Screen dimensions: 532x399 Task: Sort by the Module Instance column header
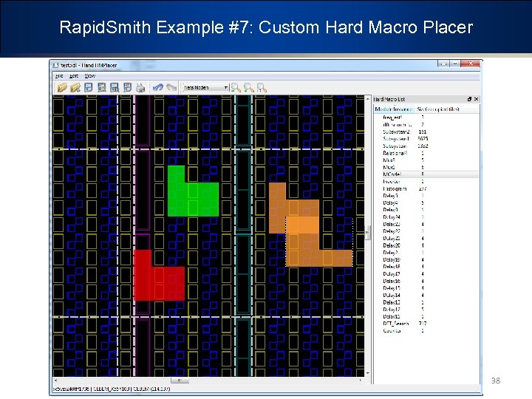pyautogui.click(x=394, y=109)
